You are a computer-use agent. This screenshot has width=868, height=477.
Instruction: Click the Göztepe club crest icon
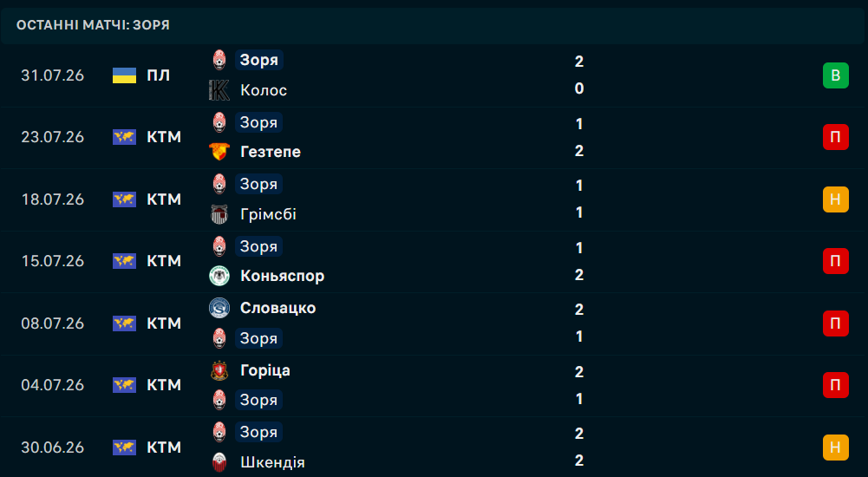click(219, 152)
